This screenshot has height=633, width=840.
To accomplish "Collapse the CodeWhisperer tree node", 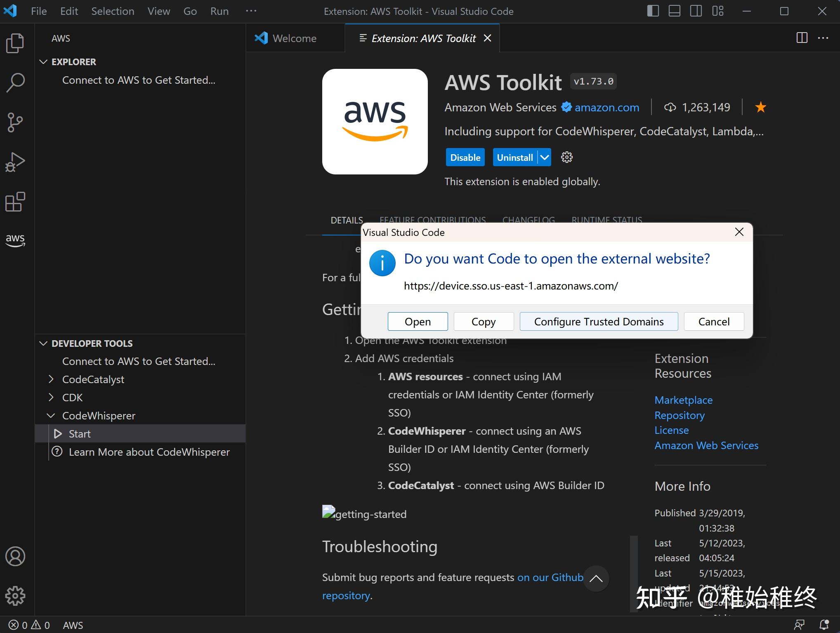I will (51, 415).
